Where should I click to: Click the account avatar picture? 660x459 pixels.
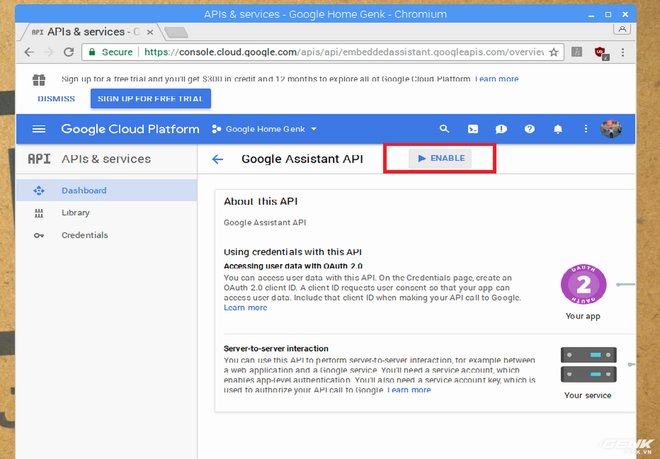point(611,129)
